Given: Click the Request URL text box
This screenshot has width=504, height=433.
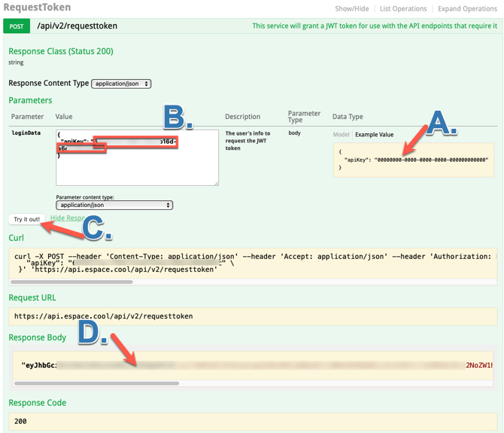Looking at the screenshot, I should pyautogui.click(x=252, y=316).
